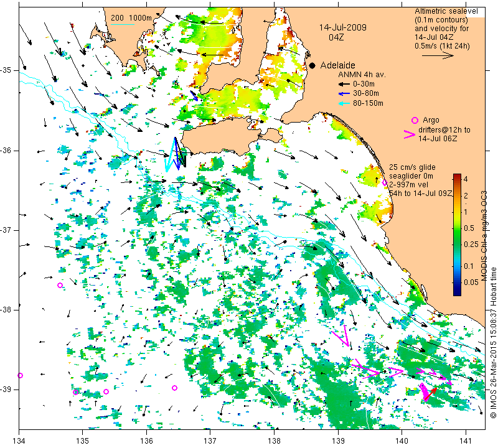Click the cyan and blue ANMN zigzag track
The height and width of the screenshot is (448, 498).
pyautogui.click(x=176, y=154)
